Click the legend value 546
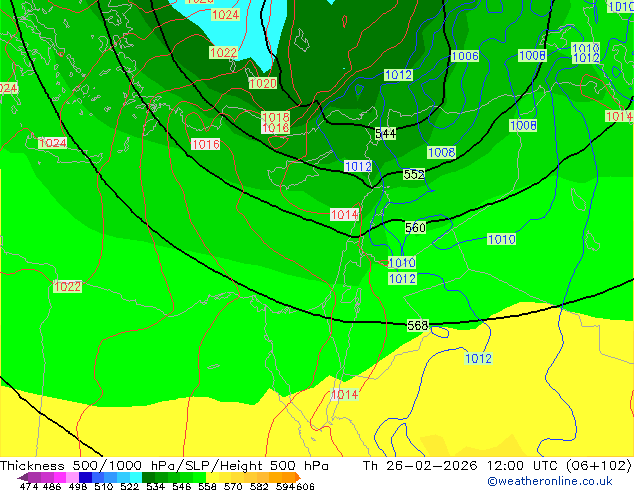The height and width of the screenshot is (490, 634). point(182,486)
